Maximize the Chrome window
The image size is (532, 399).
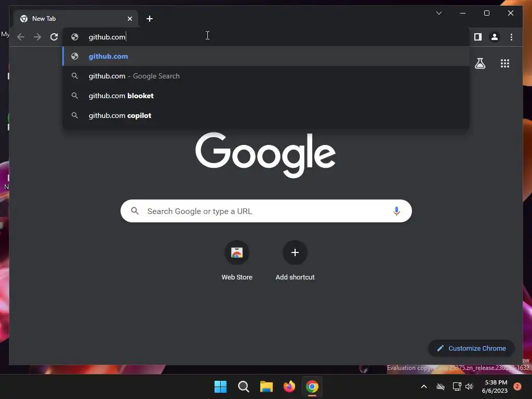pyautogui.click(x=486, y=13)
